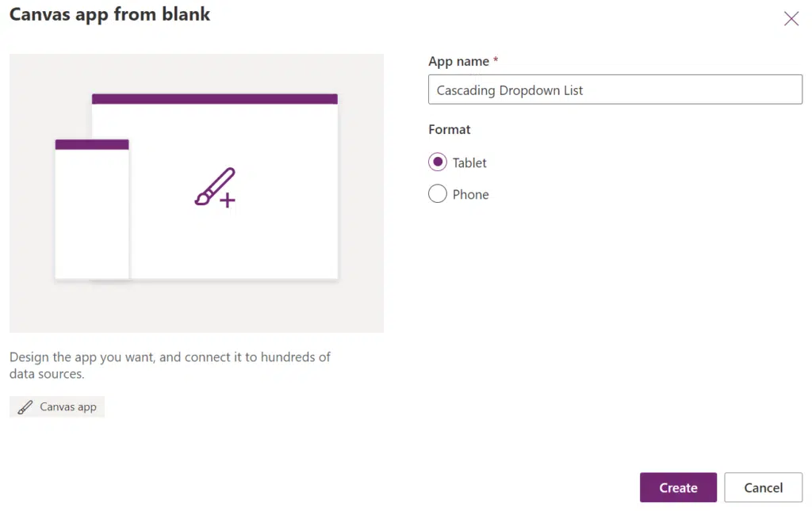Image resolution: width=812 pixels, height=511 pixels.
Task: Click the App name field label
Action: pyautogui.click(x=458, y=62)
